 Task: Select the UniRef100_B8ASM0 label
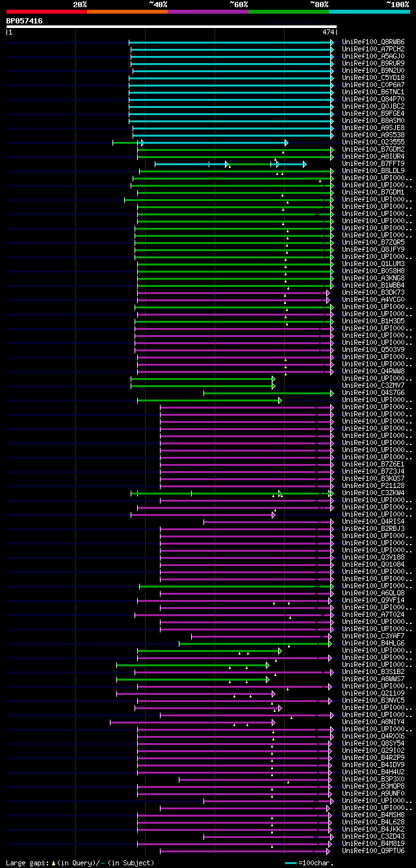(373, 120)
